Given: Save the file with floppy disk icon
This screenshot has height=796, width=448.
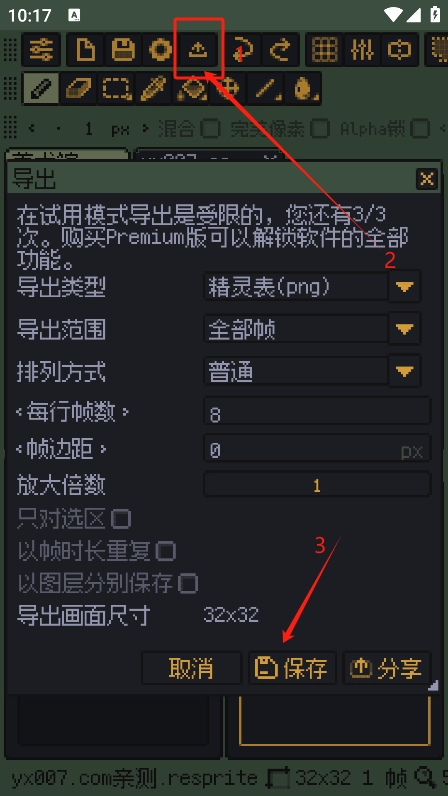Looking at the screenshot, I should click(x=123, y=50).
